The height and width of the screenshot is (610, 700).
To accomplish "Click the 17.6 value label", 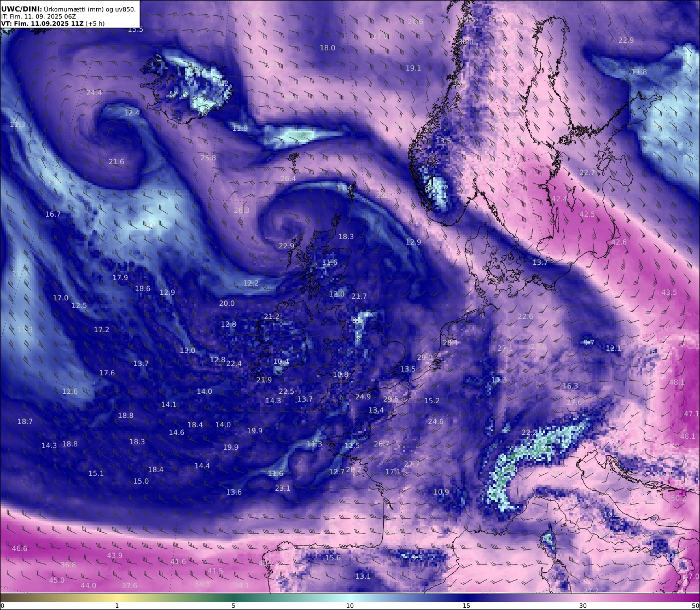I will click(x=107, y=373).
